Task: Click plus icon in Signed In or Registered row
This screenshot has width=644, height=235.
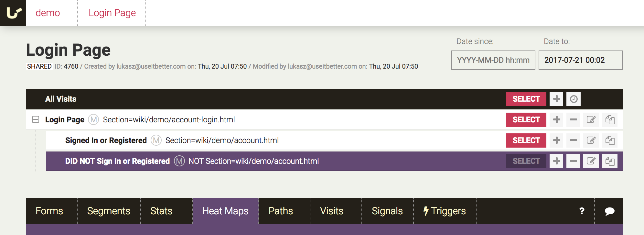Action: tap(556, 140)
